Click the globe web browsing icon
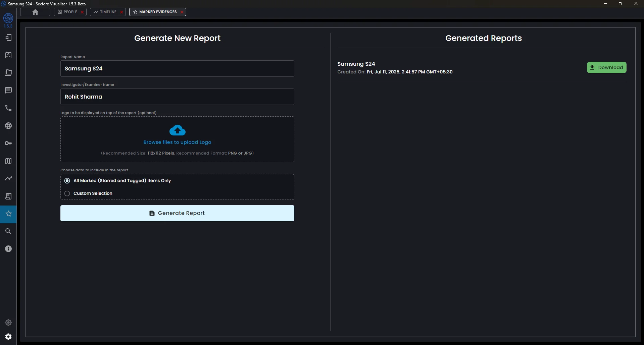The width and height of the screenshot is (644, 345). pyautogui.click(x=8, y=126)
